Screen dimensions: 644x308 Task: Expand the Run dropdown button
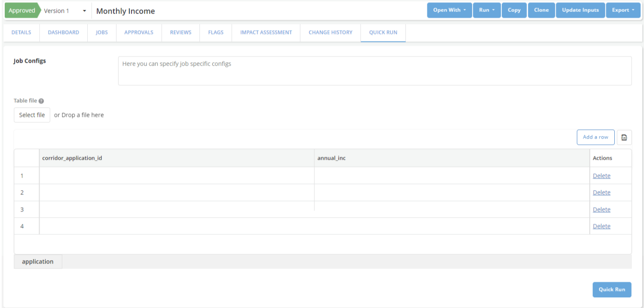[487, 10]
